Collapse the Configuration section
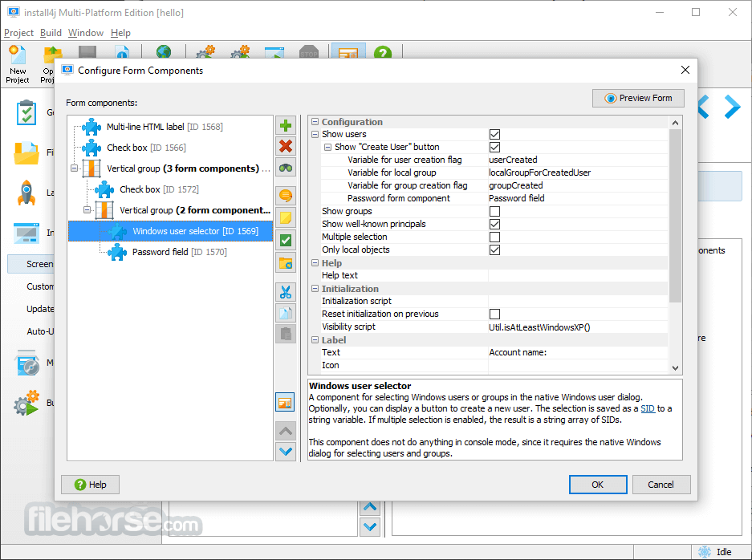The image size is (752, 560). pyautogui.click(x=315, y=122)
